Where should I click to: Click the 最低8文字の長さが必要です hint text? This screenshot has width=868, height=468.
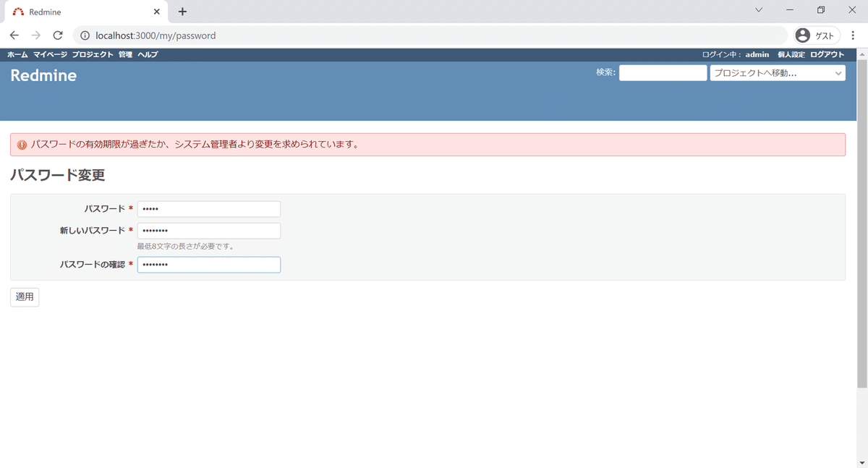click(x=185, y=247)
